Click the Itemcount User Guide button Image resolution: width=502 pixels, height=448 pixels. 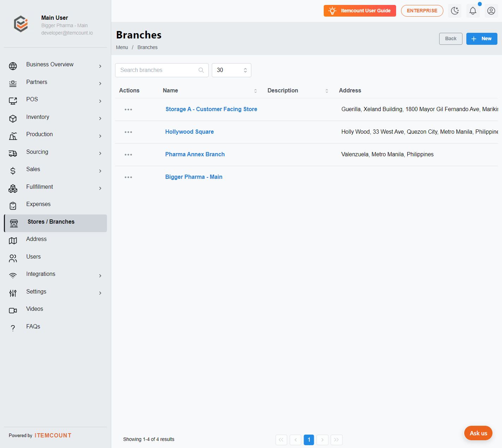click(360, 11)
